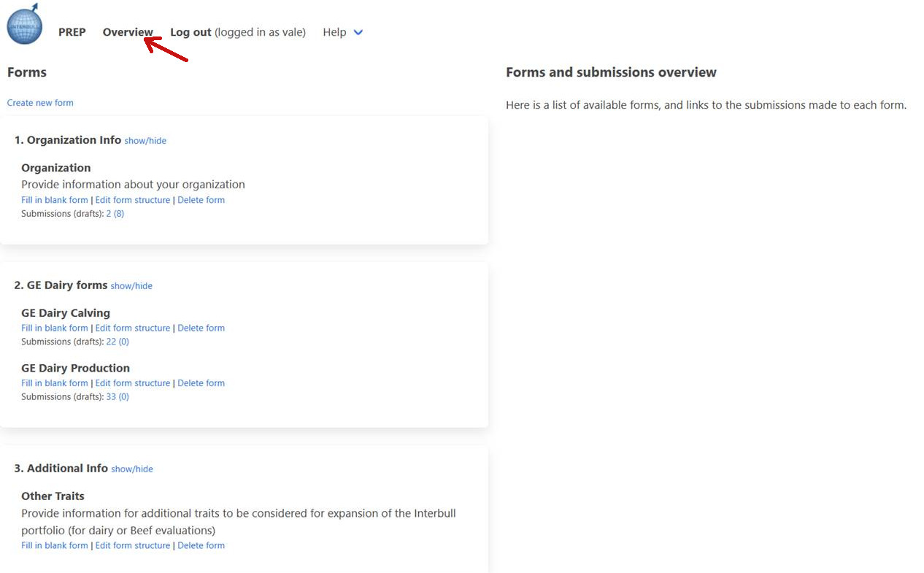Toggle show/hide for Organization Info section
The image size is (924, 573).
click(x=145, y=141)
